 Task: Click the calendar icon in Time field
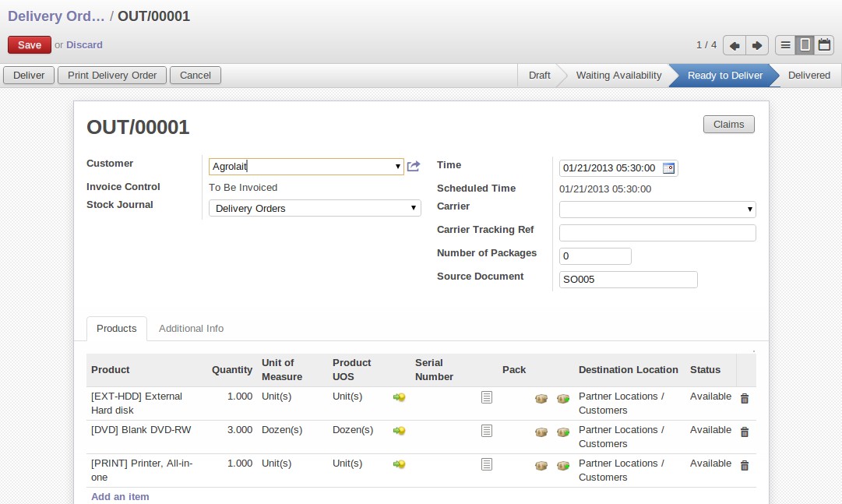668,168
